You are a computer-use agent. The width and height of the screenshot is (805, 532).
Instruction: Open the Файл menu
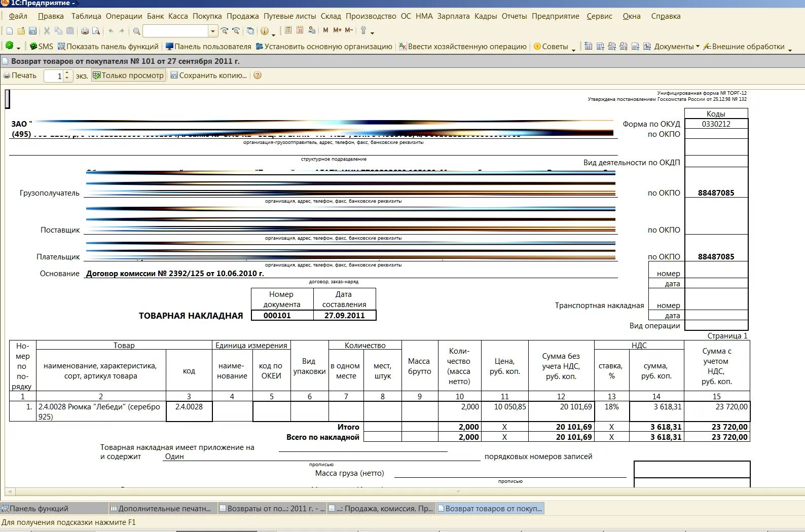point(18,16)
